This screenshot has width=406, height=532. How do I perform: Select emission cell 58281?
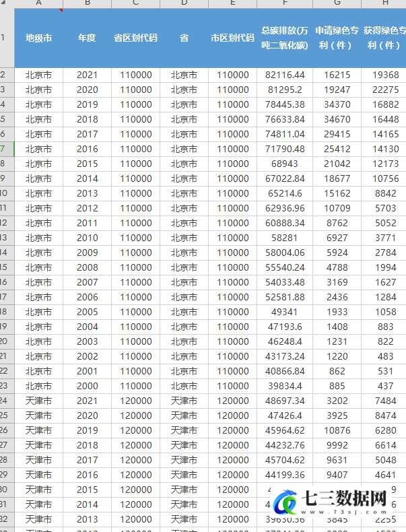[x=285, y=238]
